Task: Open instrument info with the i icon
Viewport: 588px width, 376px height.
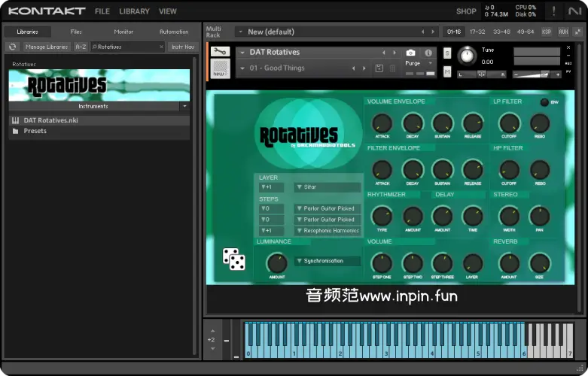Action: coord(428,53)
